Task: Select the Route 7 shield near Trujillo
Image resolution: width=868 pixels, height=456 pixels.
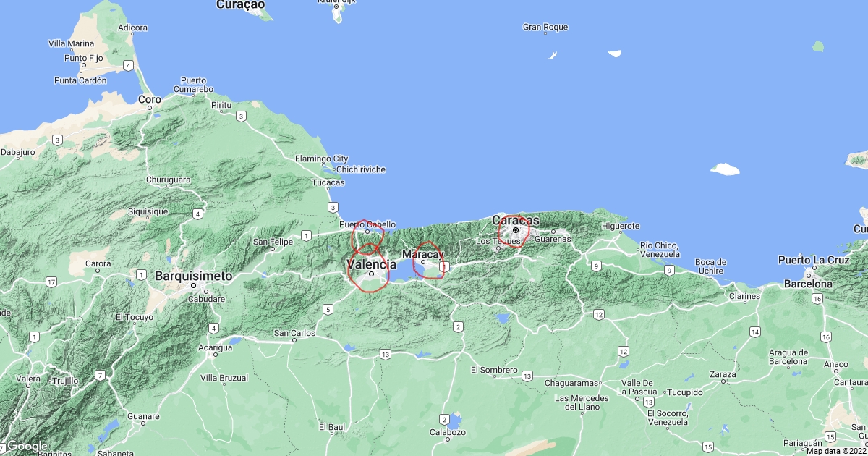Action: 100,374
